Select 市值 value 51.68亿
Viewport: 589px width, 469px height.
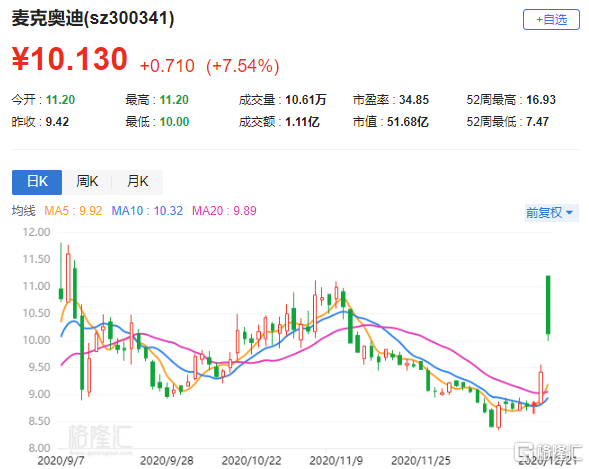(x=408, y=122)
